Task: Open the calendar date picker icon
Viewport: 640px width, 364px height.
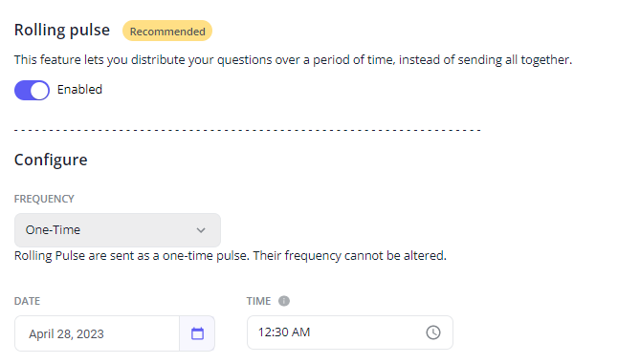Action: pos(197,333)
